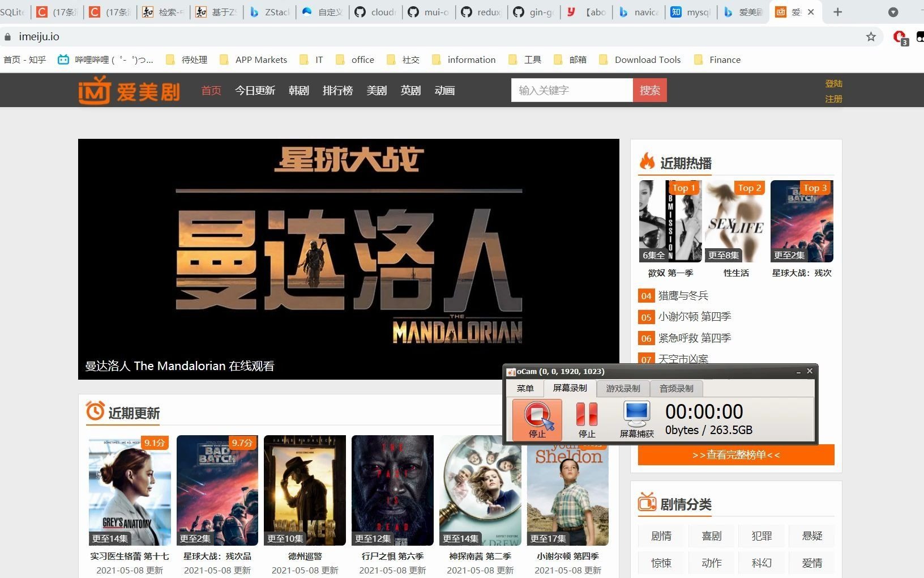Click oCam red pause bars icon
This screenshot has height=578, width=924.
pyautogui.click(x=587, y=414)
